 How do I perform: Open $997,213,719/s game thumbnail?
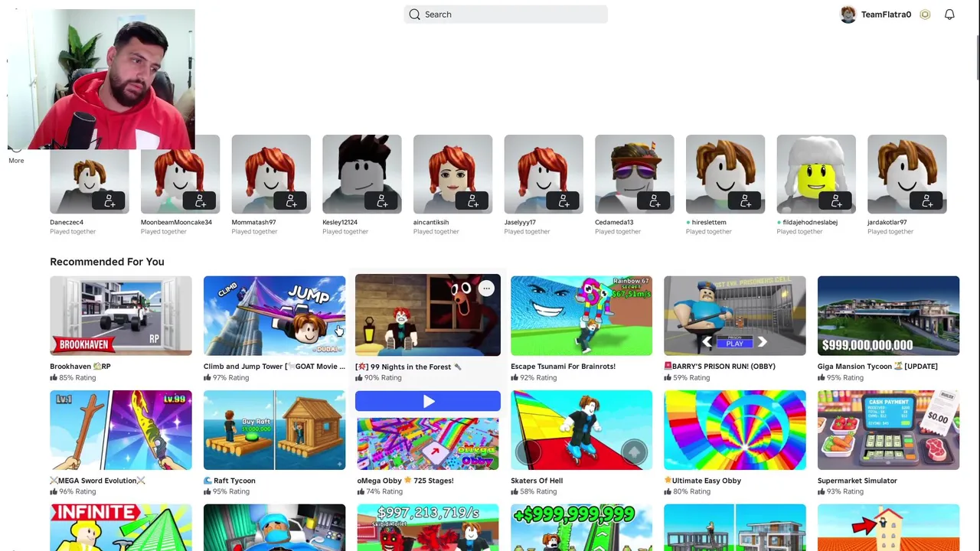tap(428, 527)
